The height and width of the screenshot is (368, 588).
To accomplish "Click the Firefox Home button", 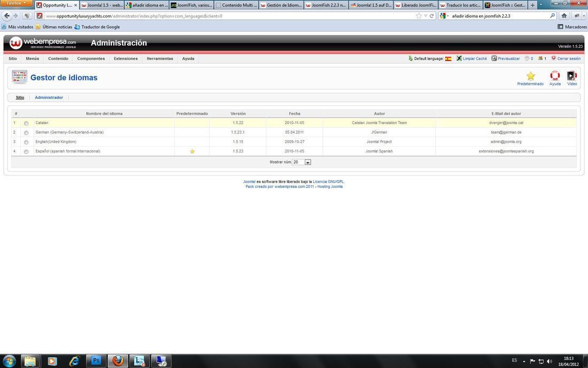I will pyautogui.click(x=564, y=16).
